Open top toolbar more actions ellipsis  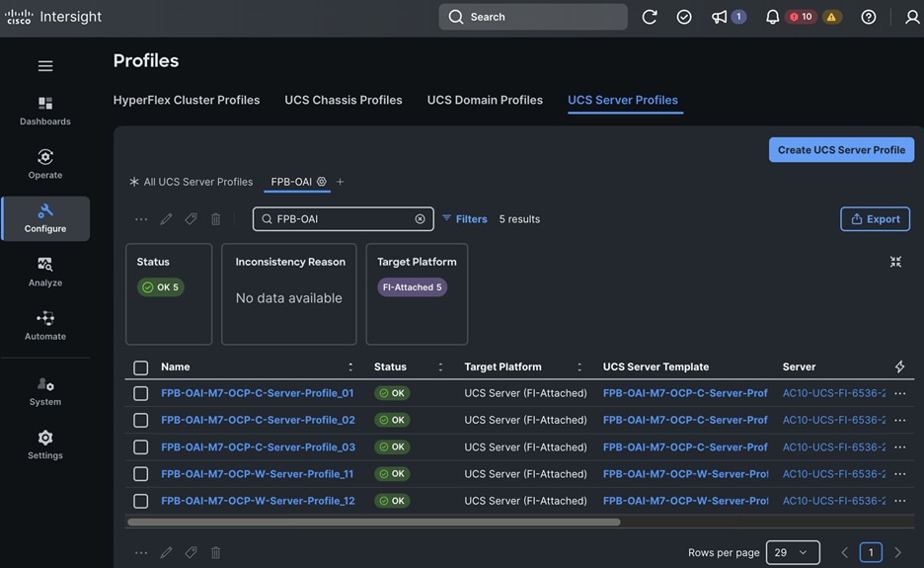[x=141, y=219]
